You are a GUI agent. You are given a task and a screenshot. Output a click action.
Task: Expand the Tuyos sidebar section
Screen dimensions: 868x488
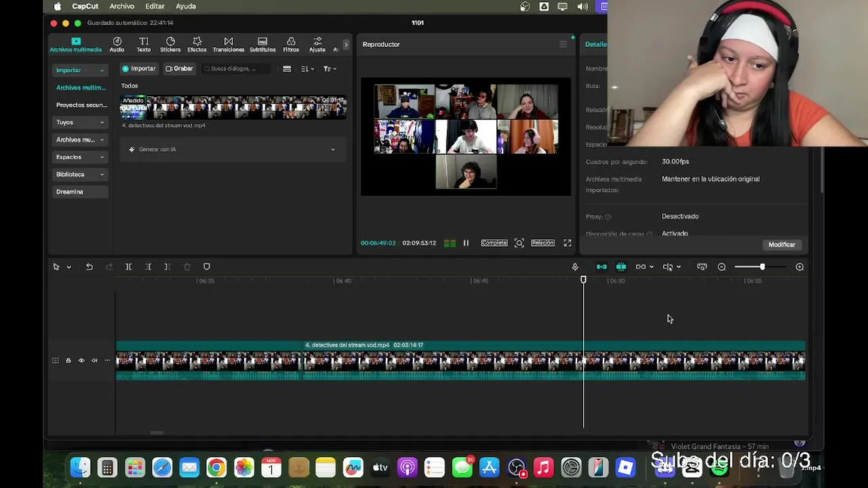tap(80, 122)
